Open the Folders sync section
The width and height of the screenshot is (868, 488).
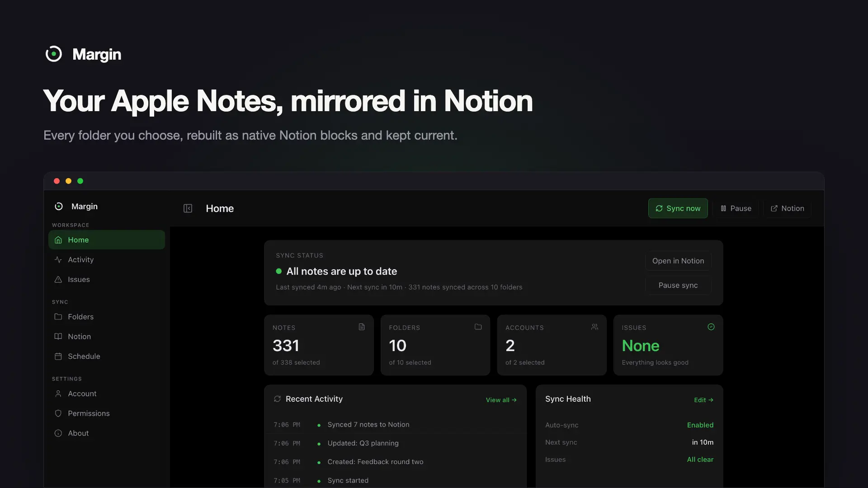tap(107, 317)
